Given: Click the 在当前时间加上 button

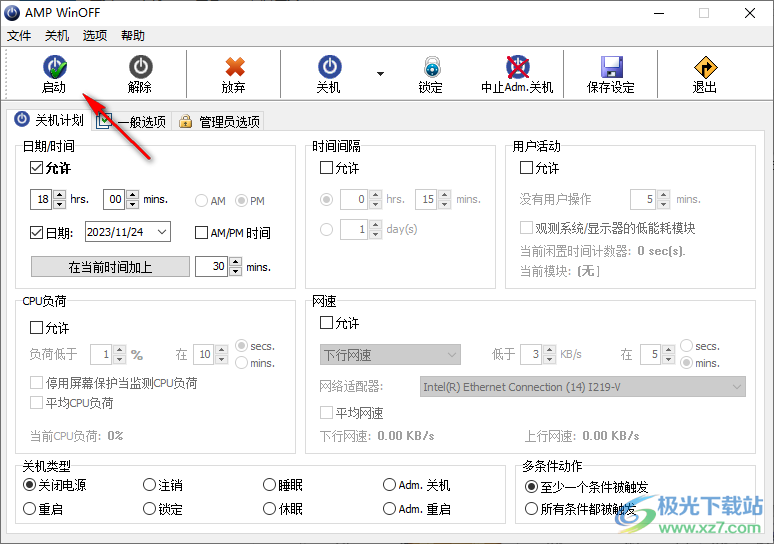Looking at the screenshot, I should (x=110, y=267).
